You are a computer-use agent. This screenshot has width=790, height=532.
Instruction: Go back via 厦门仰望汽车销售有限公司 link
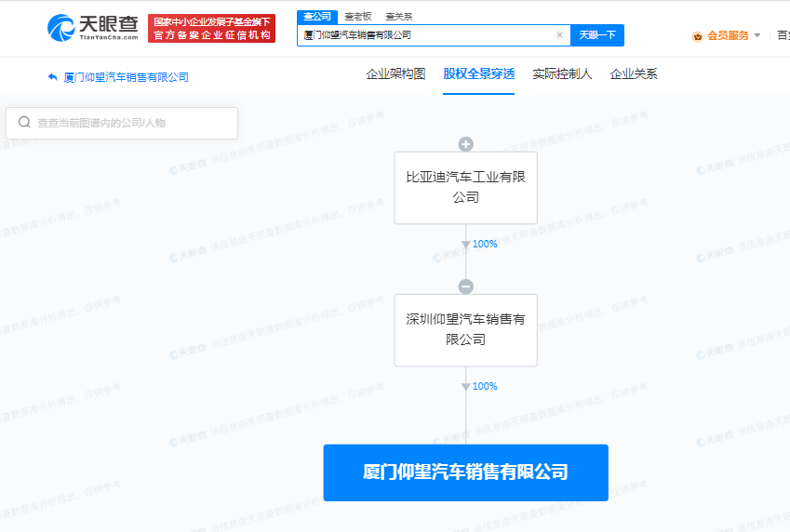126,77
